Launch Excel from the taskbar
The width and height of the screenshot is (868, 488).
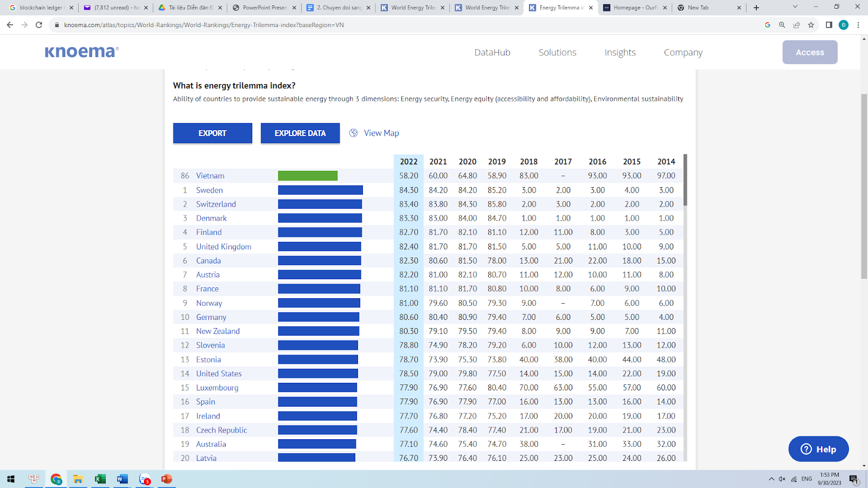click(100, 479)
